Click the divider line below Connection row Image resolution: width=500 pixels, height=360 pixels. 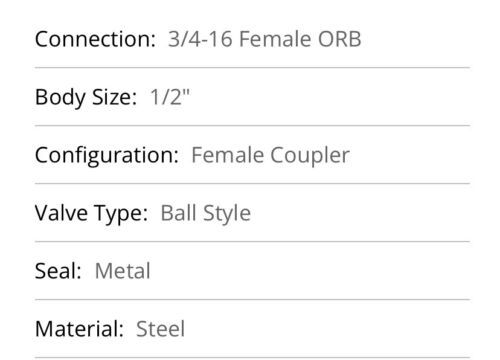tap(252, 67)
